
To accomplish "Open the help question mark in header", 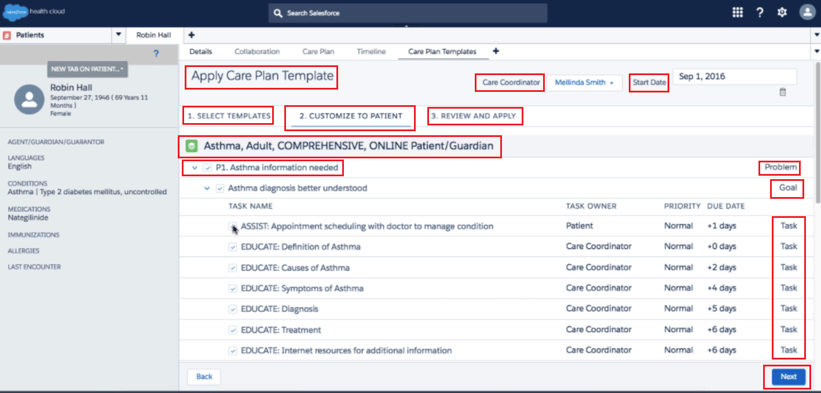I will tap(760, 13).
